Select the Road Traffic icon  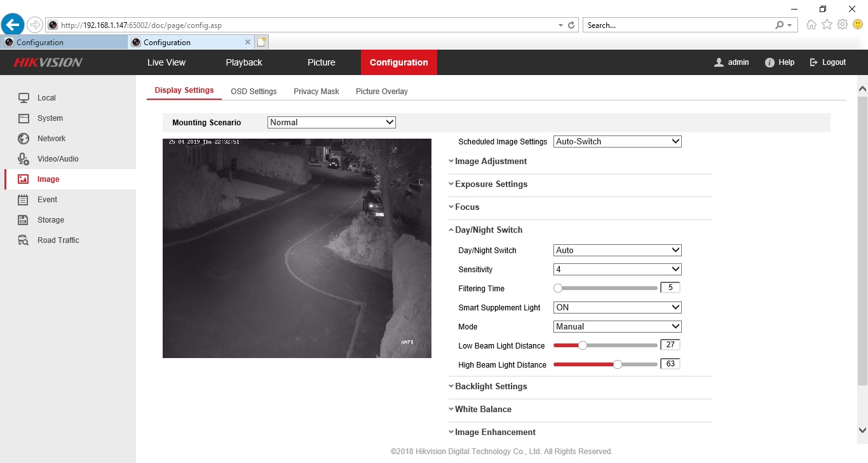point(24,240)
